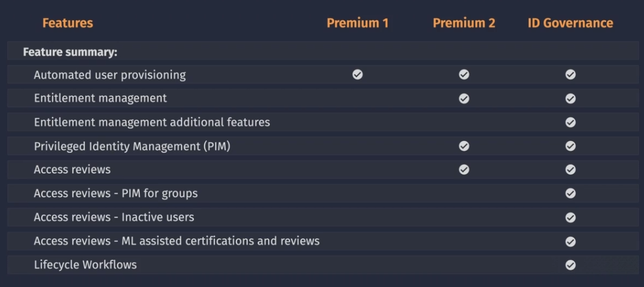Click Premium 2 checkmark for Automated user provisioning
Image resolution: width=644 pixels, height=287 pixels.
(x=464, y=74)
